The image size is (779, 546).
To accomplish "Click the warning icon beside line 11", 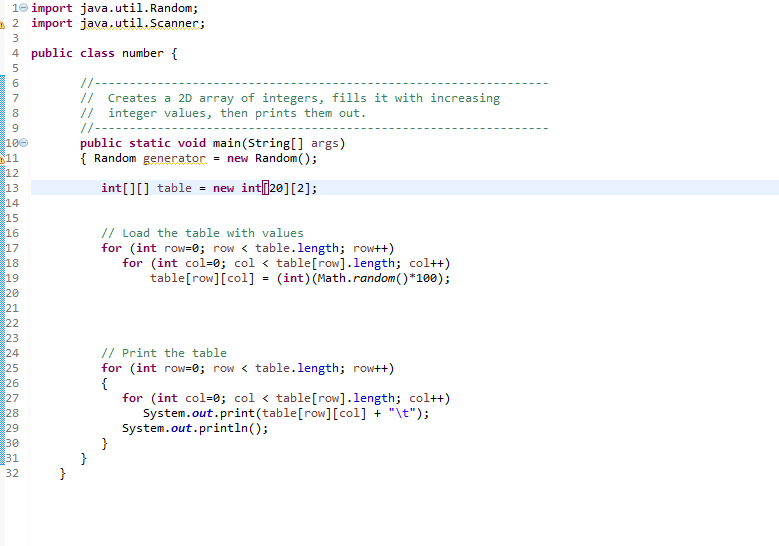I will tap(2, 159).
